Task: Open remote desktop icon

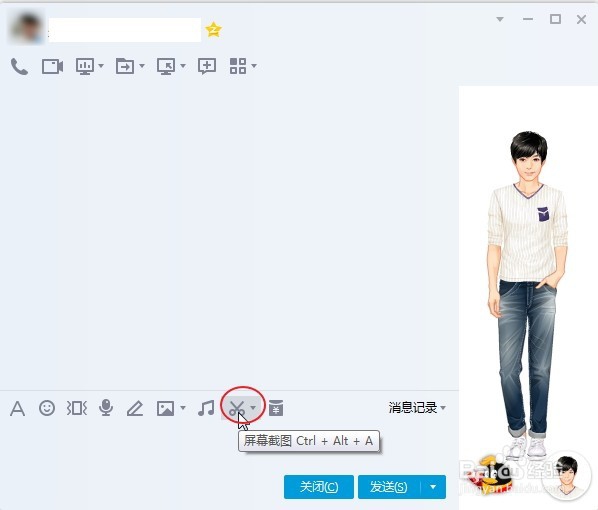Action: click(x=166, y=66)
